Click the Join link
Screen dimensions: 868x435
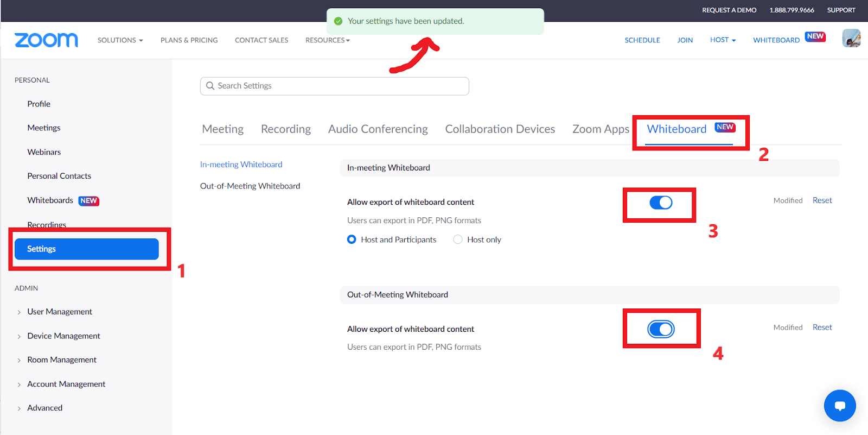pyautogui.click(x=685, y=40)
